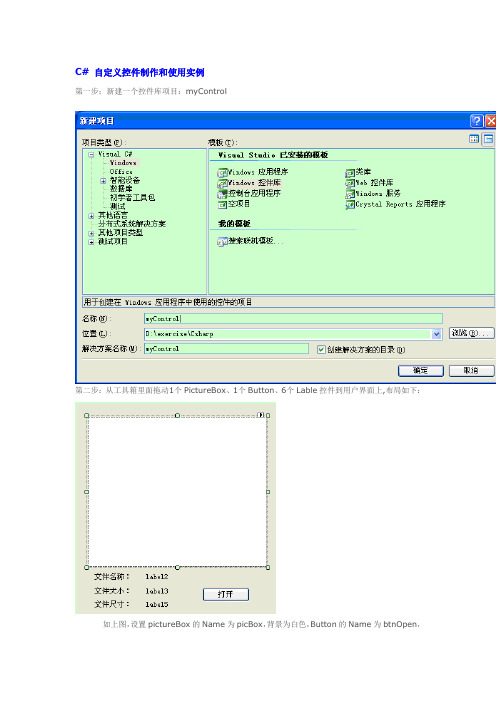Select the 类库 template icon
Viewport: 496px width, 702px height.
(350, 172)
